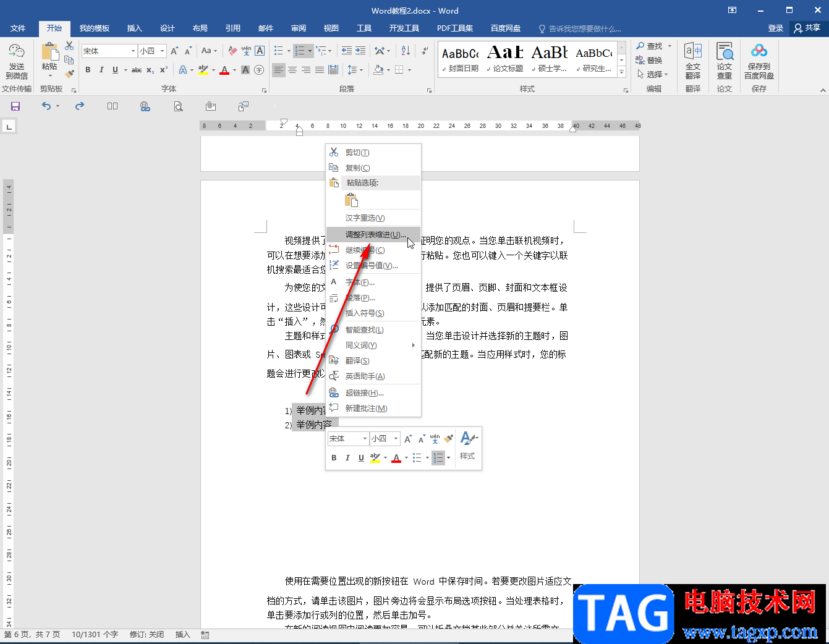This screenshot has height=644, width=829.
Task: Open the Find 查找 dropdown arrow
Action: click(670, 46)
